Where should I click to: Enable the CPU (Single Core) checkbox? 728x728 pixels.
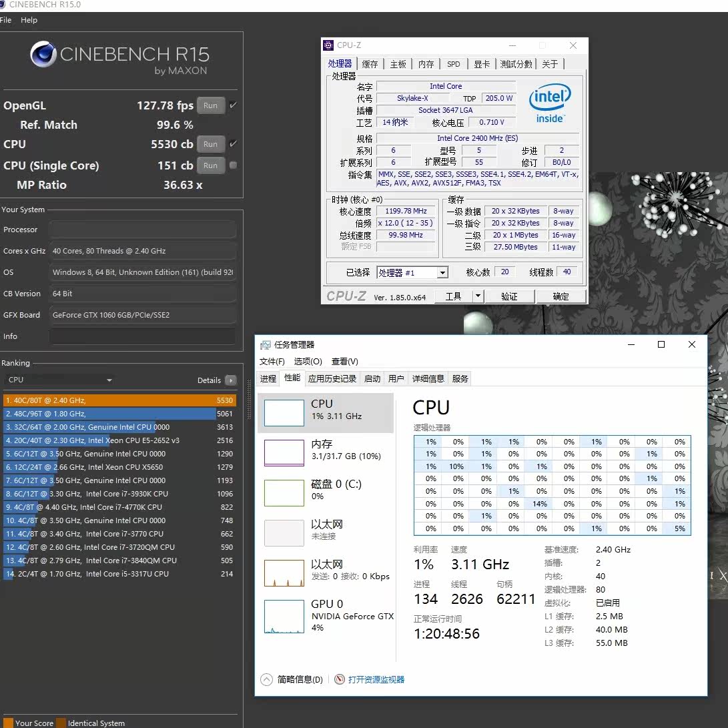(x=233, y=165)
